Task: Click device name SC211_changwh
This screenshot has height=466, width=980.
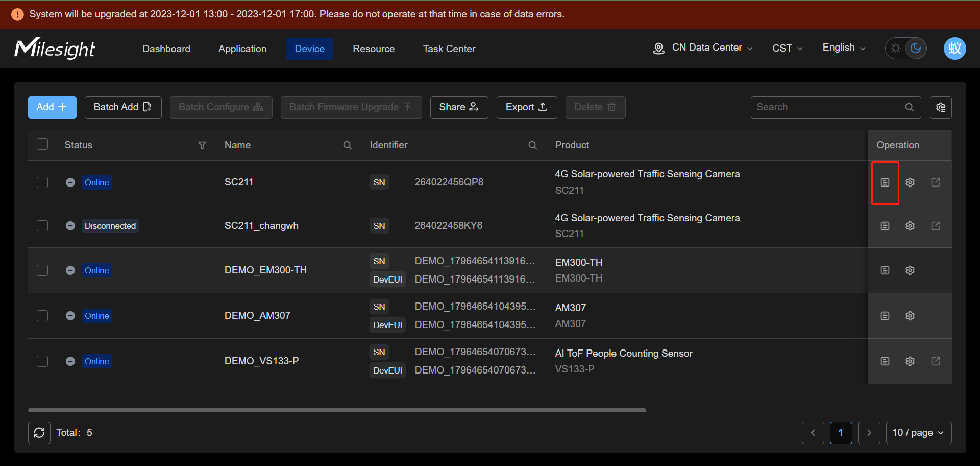Action: click(261, 226)
